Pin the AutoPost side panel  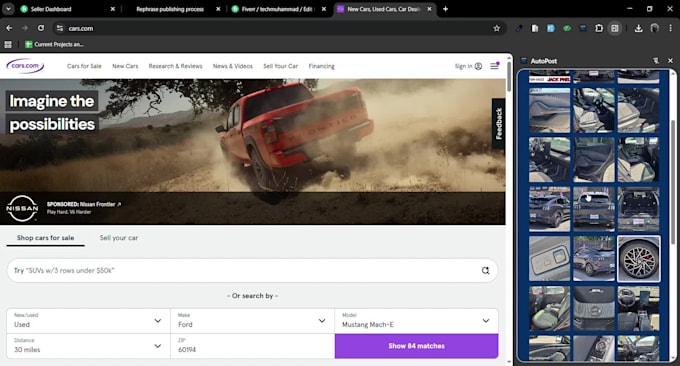point(656,61)
